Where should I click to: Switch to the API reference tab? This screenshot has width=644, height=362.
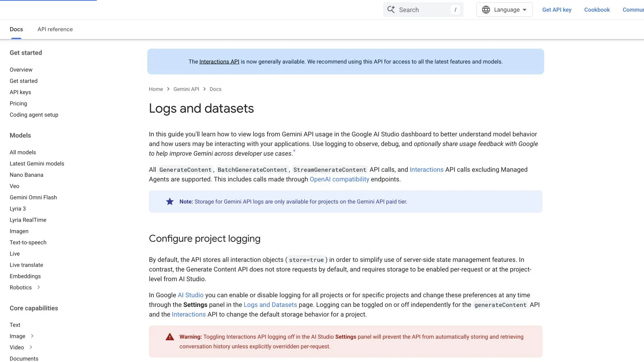pyautogui.click(x=55, y=29)
